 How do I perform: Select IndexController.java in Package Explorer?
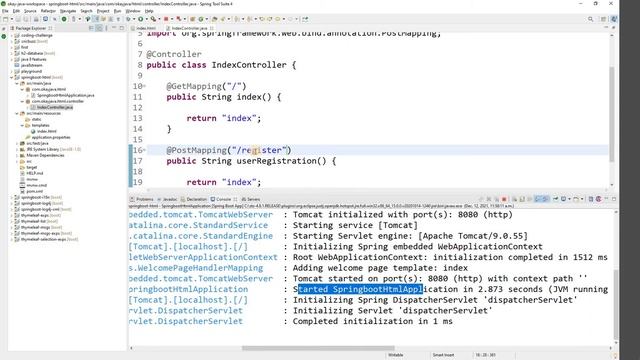point(55,107)
